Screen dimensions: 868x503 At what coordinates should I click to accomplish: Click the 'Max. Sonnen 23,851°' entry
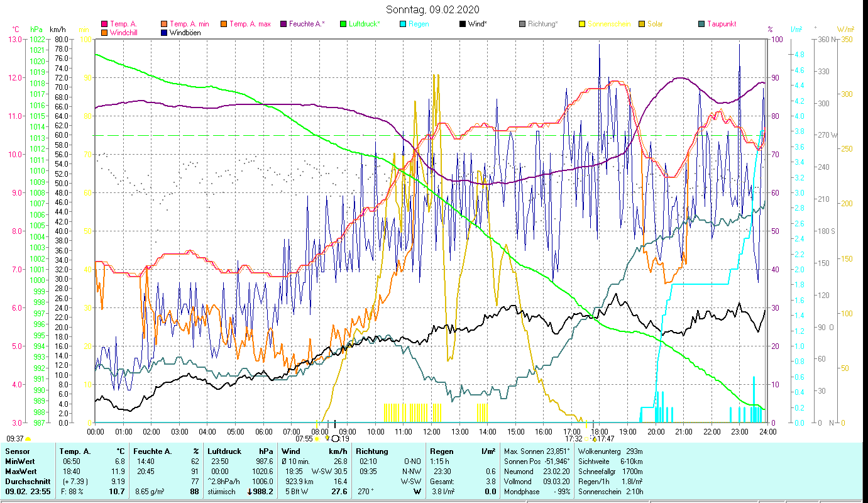(x=537, y=451)
